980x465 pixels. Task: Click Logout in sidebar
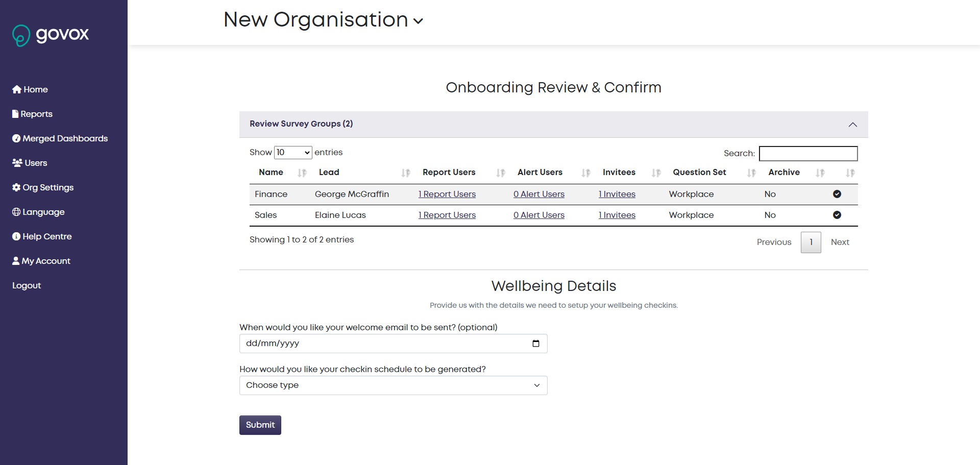click(x=27, y=285)
